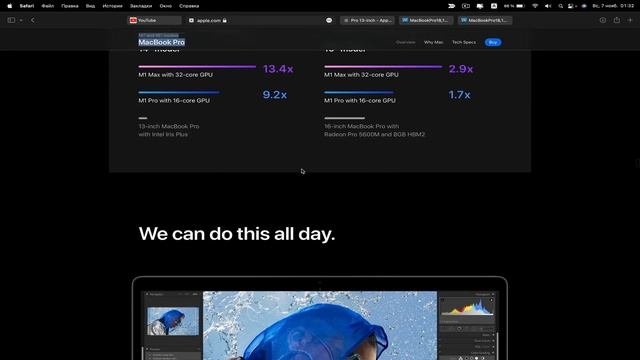The width and height of the screenshot is (640, 360).
Task: Open the История menu
Action: (x=112, y=6)
